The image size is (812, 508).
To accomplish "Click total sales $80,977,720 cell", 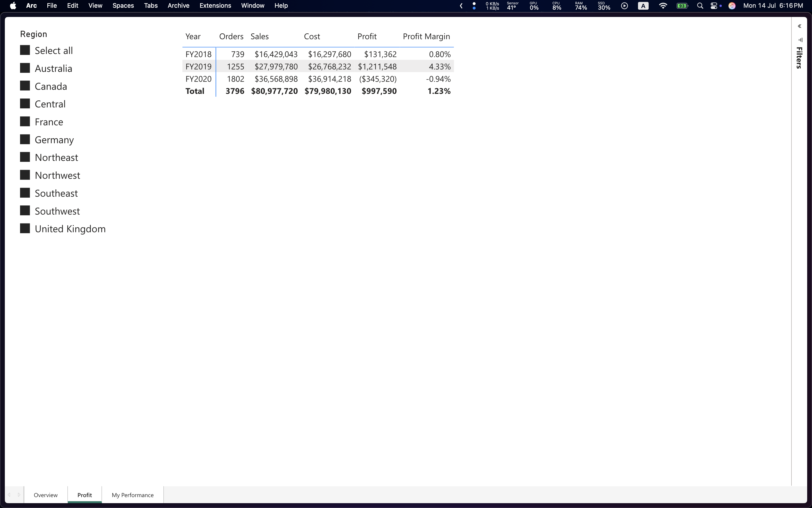I will (275, 91).
